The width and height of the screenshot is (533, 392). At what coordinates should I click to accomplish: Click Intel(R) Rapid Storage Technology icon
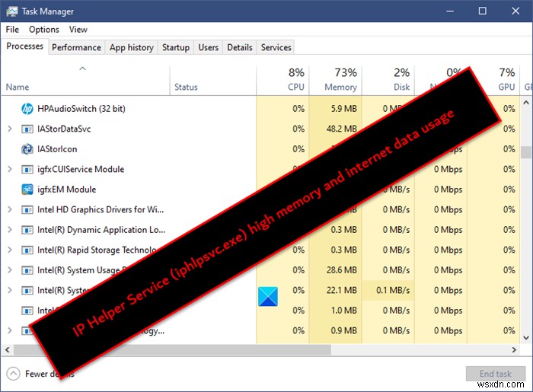[27, 250]
